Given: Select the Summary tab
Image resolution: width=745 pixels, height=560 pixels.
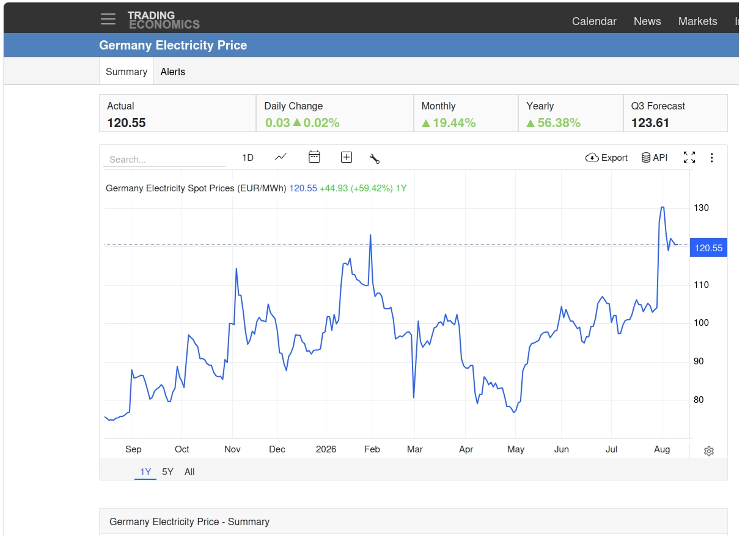Looking at the screenshot, I should point(127,72).
